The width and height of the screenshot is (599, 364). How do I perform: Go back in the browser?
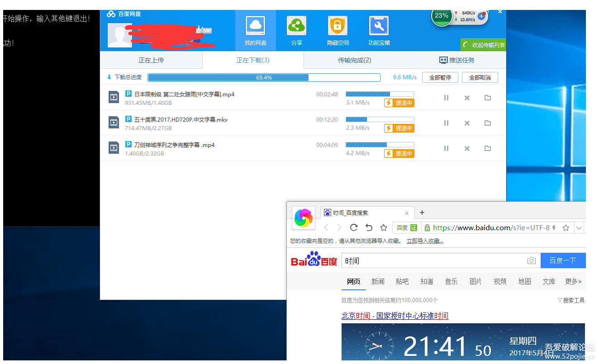tap(326, 227)
